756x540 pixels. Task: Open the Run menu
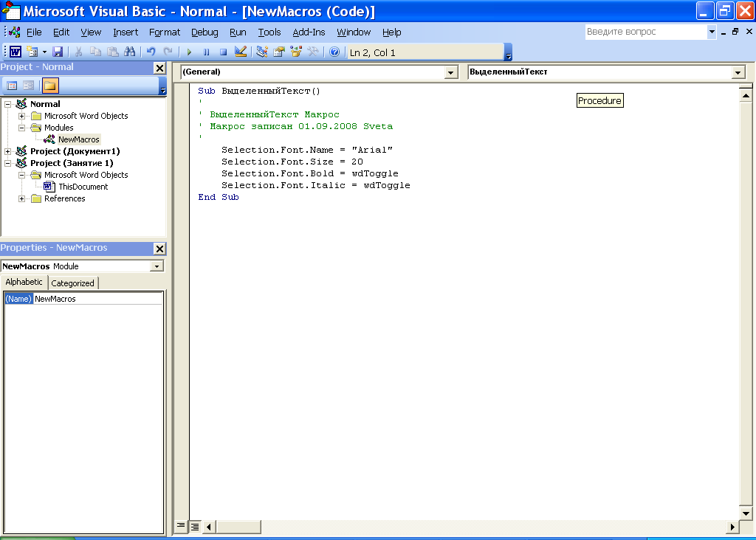click(238, 32)
